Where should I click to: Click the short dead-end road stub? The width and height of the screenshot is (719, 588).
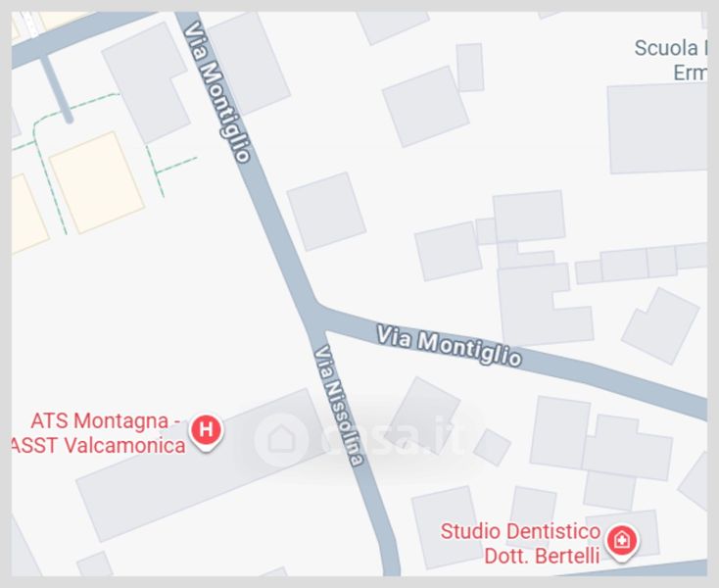(57, 89)
